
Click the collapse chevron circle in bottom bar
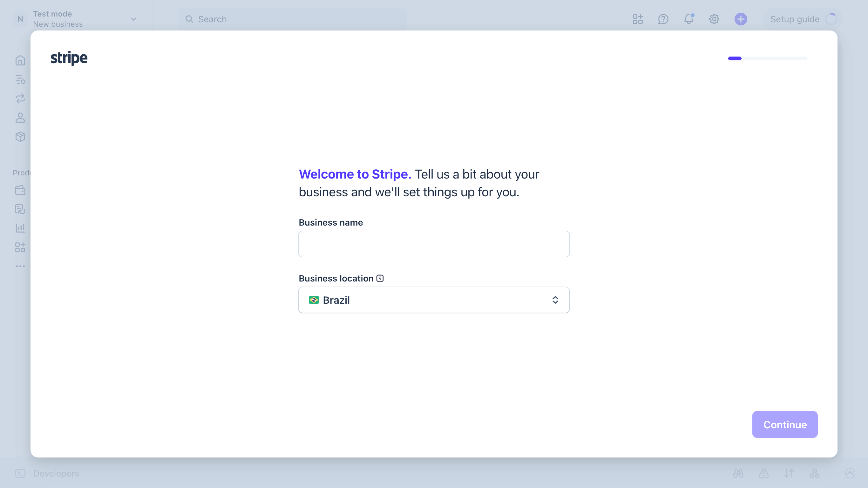click(850, 473)
